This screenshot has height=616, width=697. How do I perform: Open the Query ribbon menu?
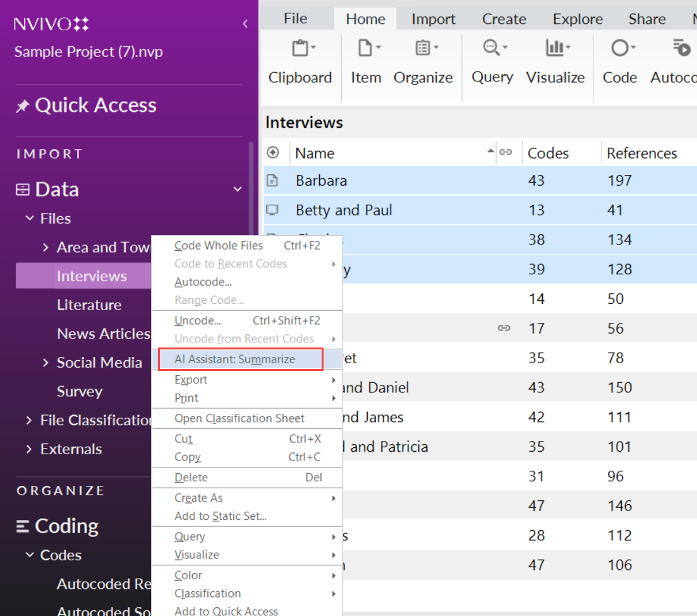[492, 61]
